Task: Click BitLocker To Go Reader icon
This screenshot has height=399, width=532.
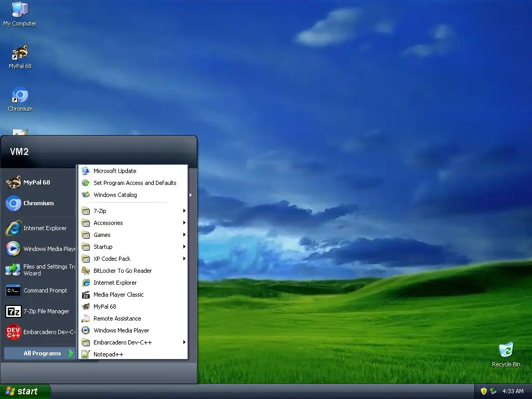Action: coord(86,271)
